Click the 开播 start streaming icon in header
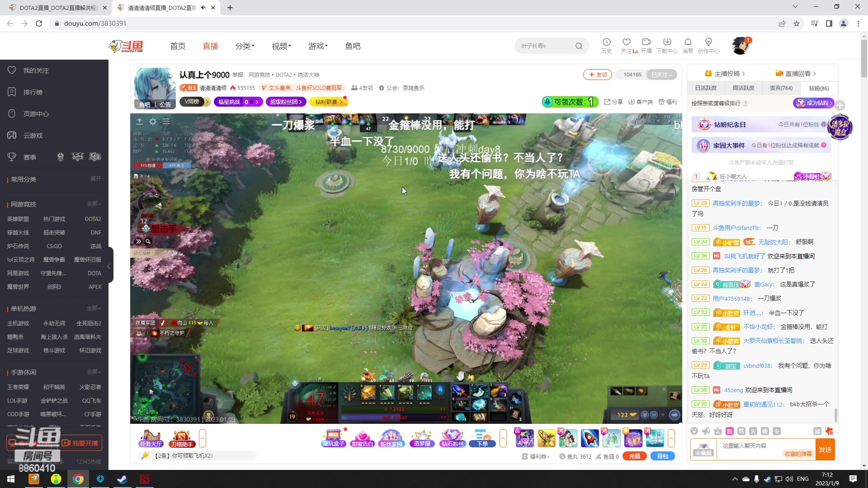This screenshot has width=868, height=488. pyautogui.click(x=646, y=46)
